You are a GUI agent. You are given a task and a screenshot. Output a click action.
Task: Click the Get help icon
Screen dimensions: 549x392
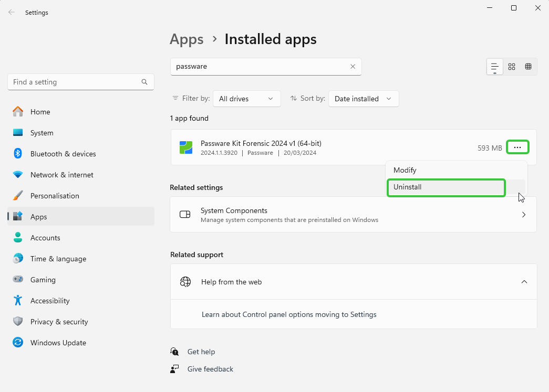coord(174,352)
